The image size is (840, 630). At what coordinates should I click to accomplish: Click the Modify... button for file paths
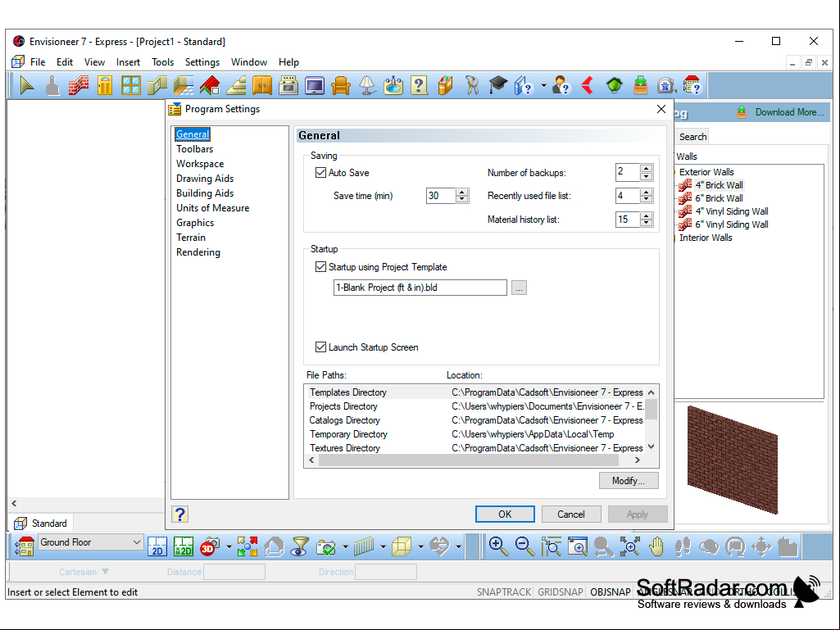click(x=629, y=481)
